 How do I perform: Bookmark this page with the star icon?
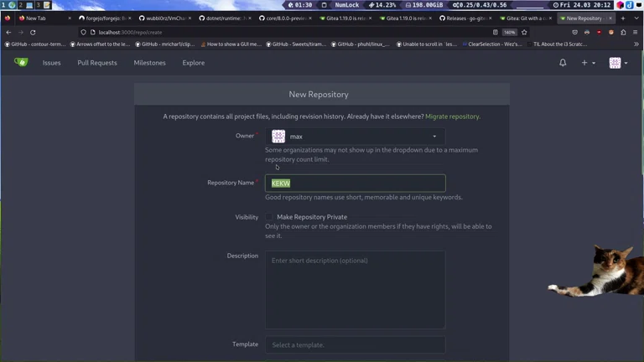(x=524, y=32)
